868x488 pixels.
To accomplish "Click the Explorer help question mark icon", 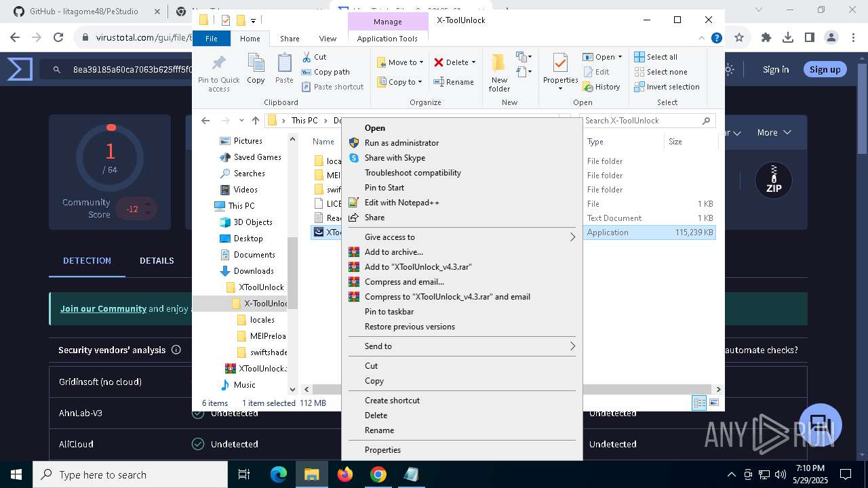I will pyautogui.click(x=716, y=39).
